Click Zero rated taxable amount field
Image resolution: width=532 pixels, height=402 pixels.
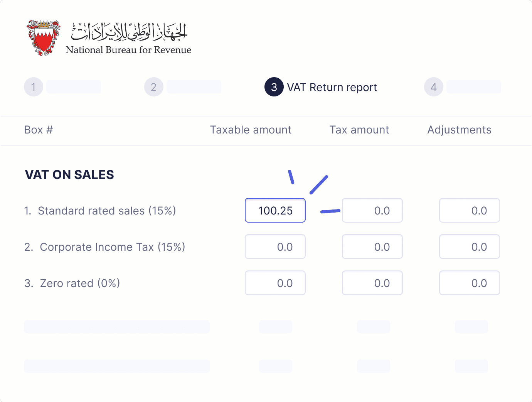pyautogui.click(x=275, y=283)
